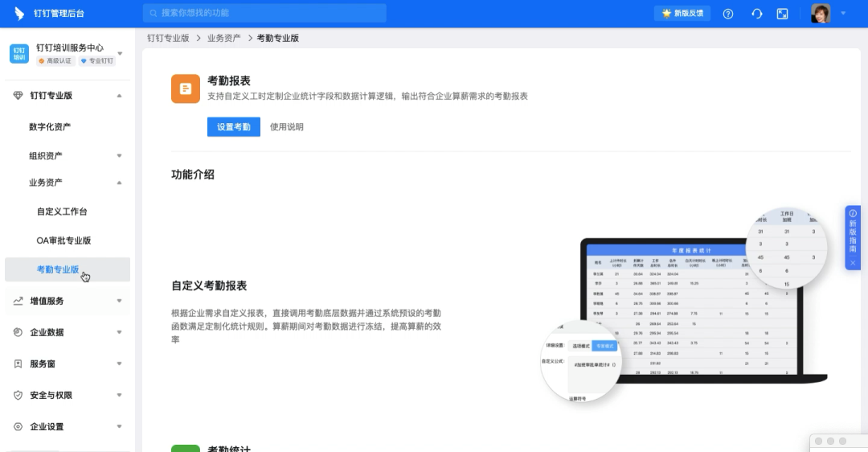Click the customer service headset icon
Image resolution: width=868 pixels, height=452 pixels.
[756, 14]
